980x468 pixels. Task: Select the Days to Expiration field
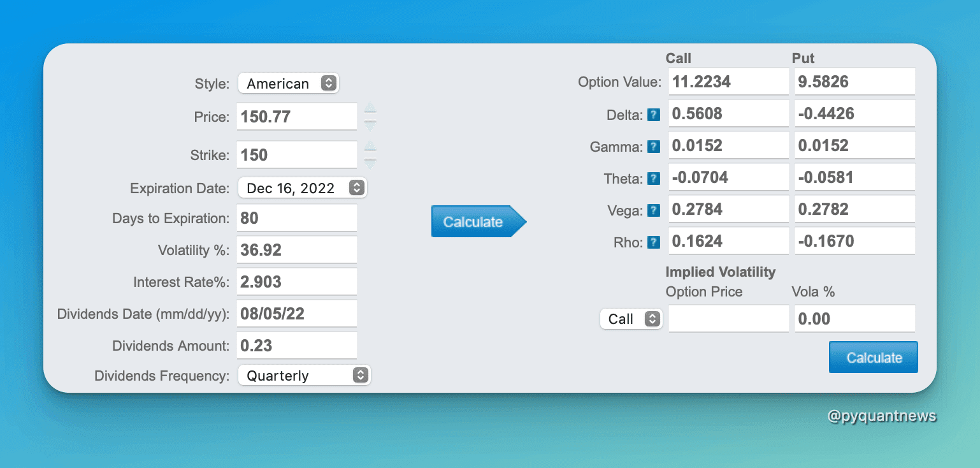click(x=296, y=218)
